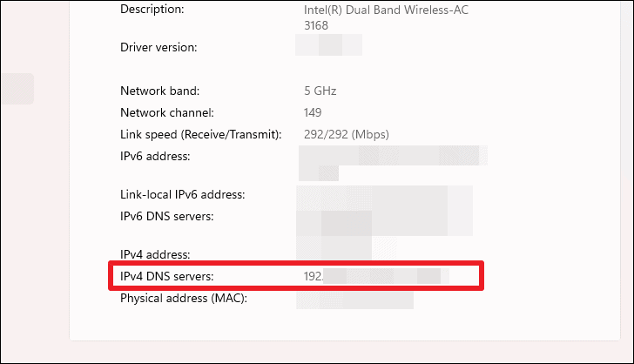Click the Link-local IPv6 address label
634x364 pixels.
(x=182, y=194)
